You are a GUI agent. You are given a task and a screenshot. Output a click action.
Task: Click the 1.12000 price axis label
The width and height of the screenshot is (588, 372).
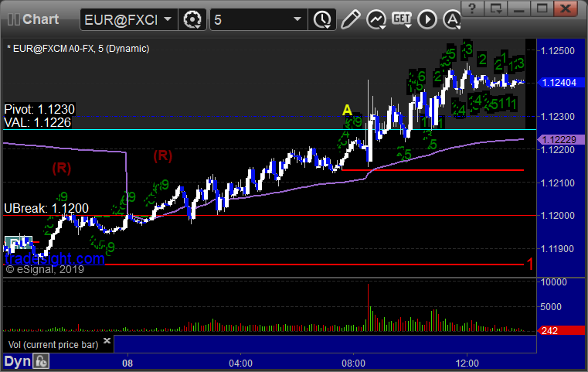pos(558,216)
